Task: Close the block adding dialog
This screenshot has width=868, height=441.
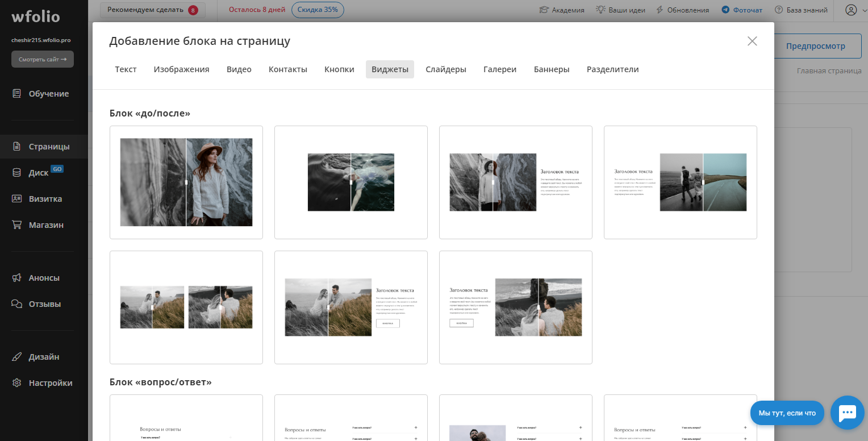Action: click(x=752, y=41)
